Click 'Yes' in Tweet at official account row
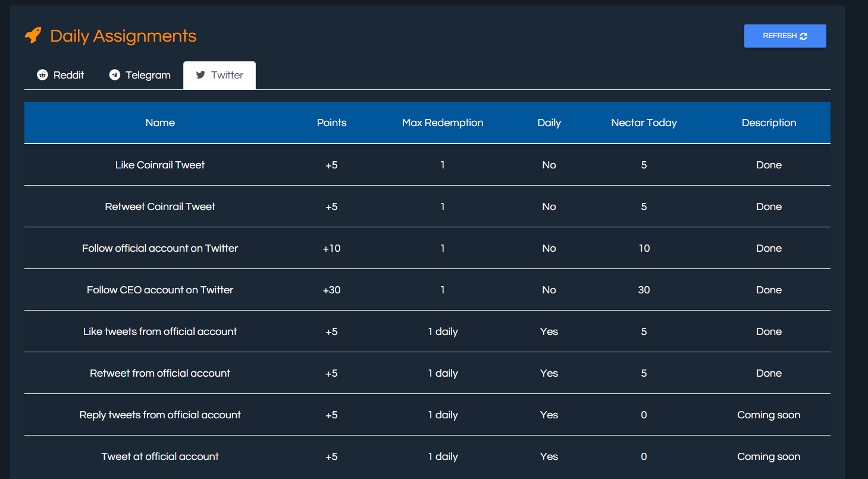Screen dimensions: 868x479 (549, 456)
